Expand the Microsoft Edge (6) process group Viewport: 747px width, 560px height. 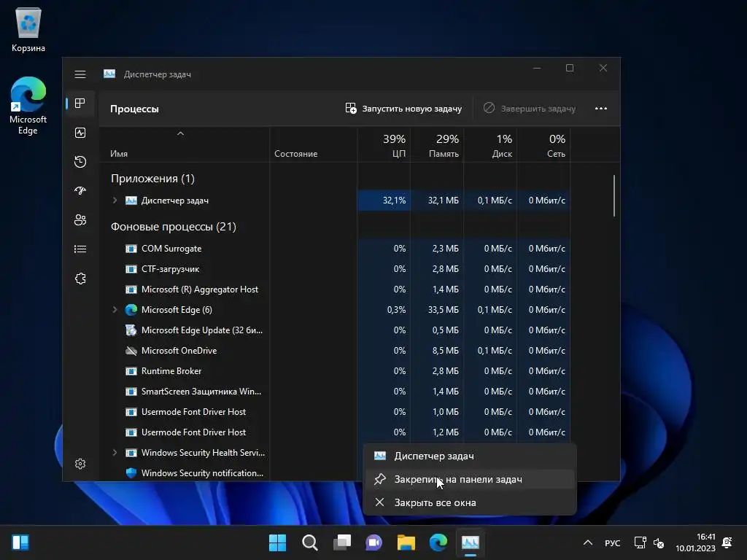pos(115,310)
